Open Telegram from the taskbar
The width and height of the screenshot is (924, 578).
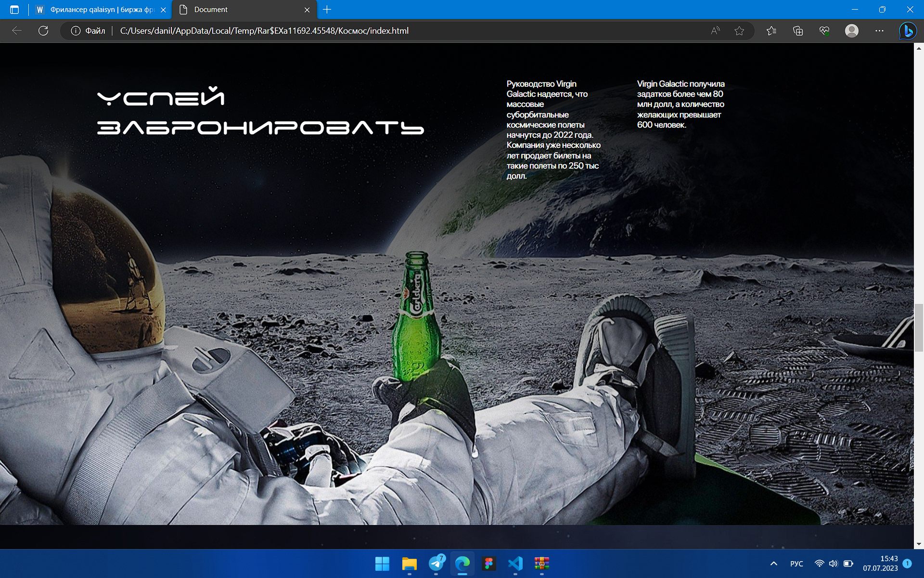coord(436,564)
